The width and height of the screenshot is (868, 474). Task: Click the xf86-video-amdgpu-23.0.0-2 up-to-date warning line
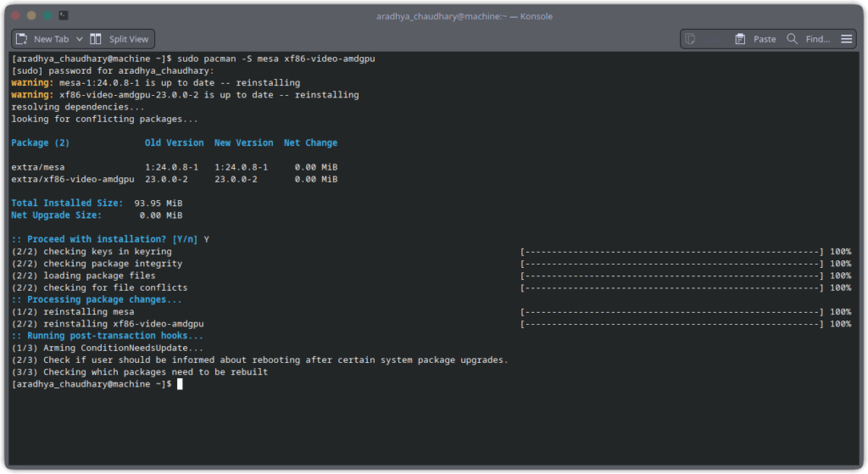(185, 95)
